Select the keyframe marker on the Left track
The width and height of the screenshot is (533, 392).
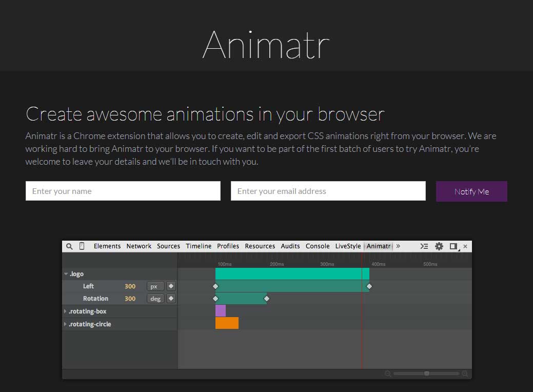pyautogui.click(x=215, y=286)
